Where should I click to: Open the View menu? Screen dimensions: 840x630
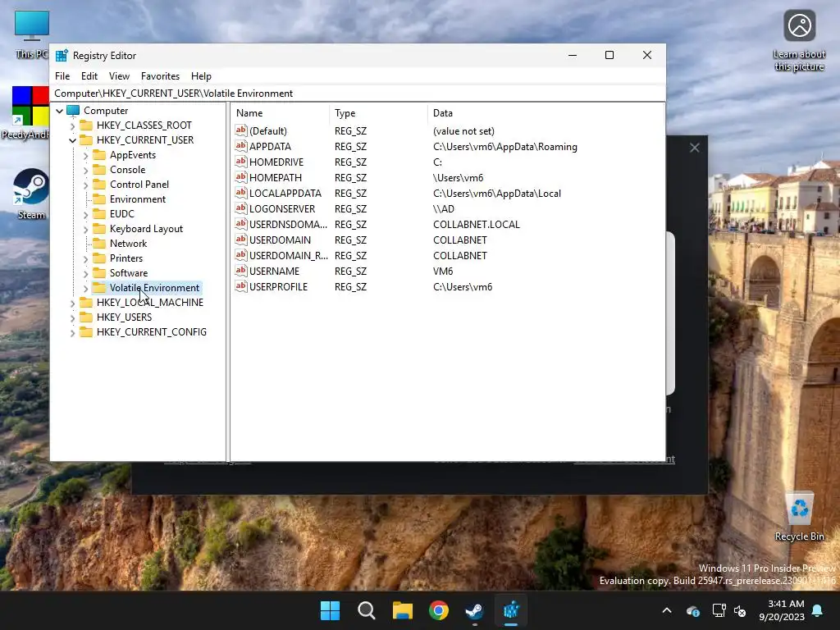click(x=119, y=76)
